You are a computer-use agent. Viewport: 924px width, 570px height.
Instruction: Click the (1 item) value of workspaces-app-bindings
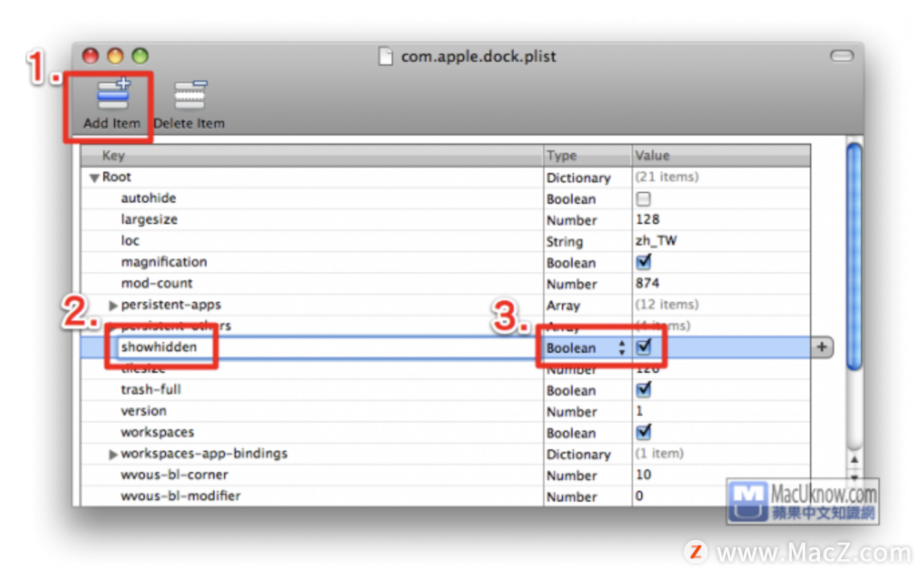pos(659,453)
